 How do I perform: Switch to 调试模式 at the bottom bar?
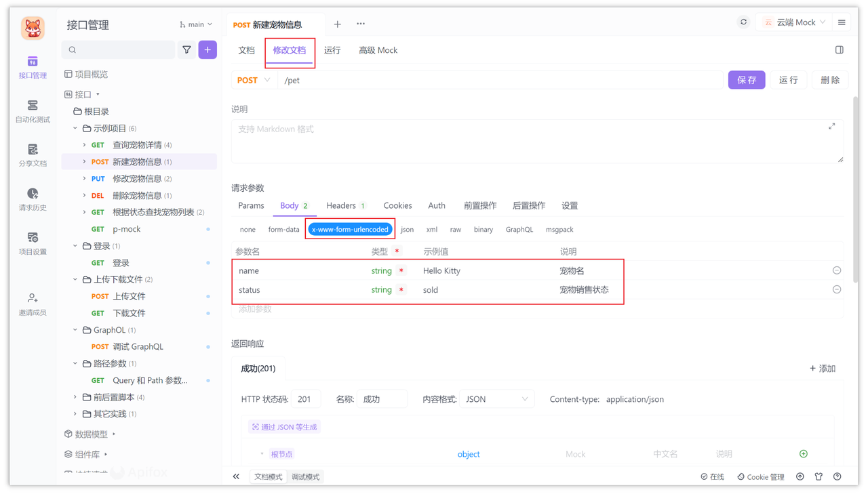(x=307, y=476)
